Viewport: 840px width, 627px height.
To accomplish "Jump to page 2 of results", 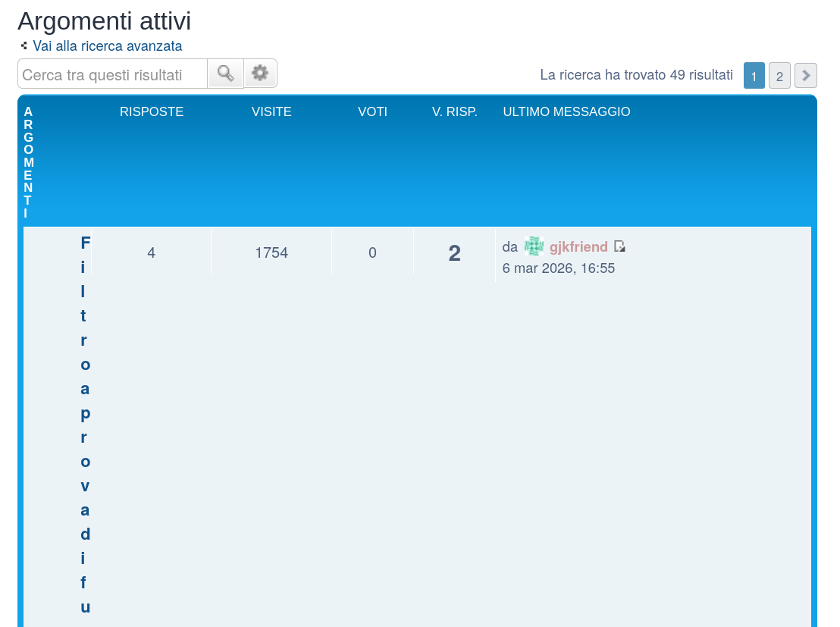I will point(779,76).
